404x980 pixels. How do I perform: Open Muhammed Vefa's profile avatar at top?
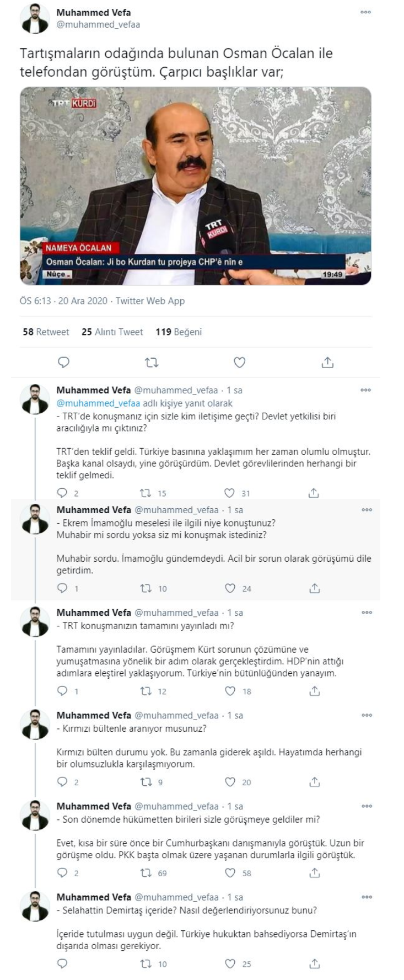(x=35, y=19)
